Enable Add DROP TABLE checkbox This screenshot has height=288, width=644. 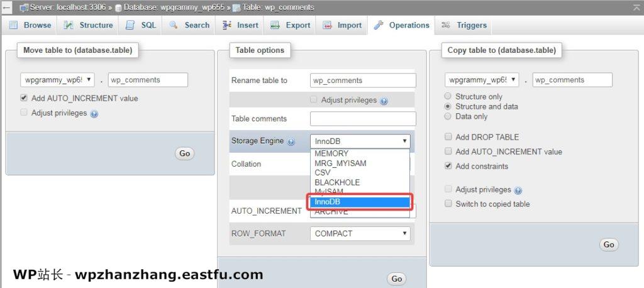tap(448, 137)
